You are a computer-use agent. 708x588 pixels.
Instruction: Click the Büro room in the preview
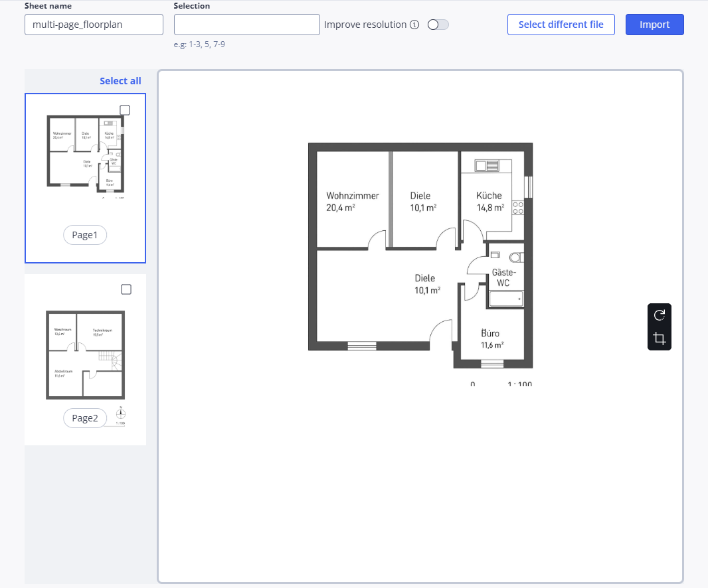[491, 338]
